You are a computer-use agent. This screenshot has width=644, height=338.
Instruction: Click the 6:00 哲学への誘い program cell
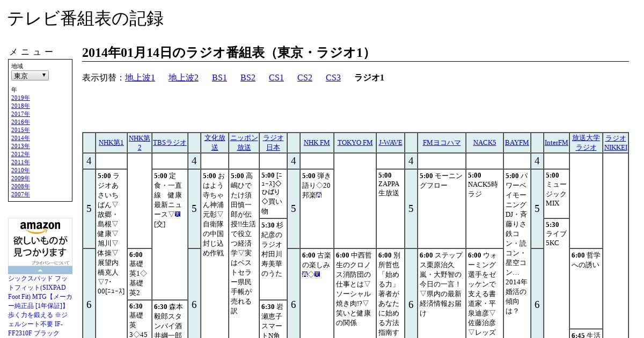586,289
